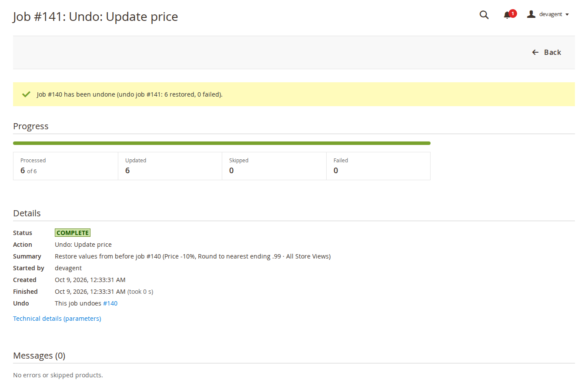Open the devagent user menu
The height and width of the screenshot is (383, 588).
point(548,14)
